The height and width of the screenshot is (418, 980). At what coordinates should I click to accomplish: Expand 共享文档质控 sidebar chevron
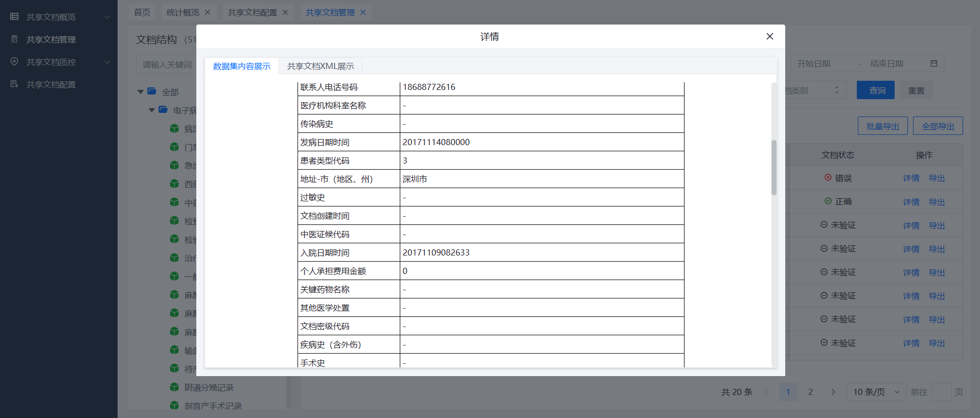click(107, 62)
